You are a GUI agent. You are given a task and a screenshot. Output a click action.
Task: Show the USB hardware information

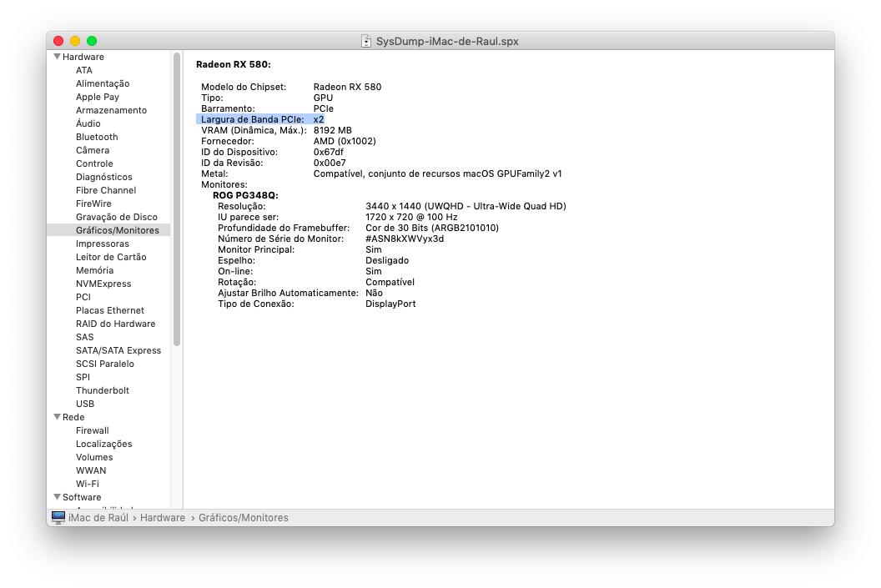tap(85, 404)
